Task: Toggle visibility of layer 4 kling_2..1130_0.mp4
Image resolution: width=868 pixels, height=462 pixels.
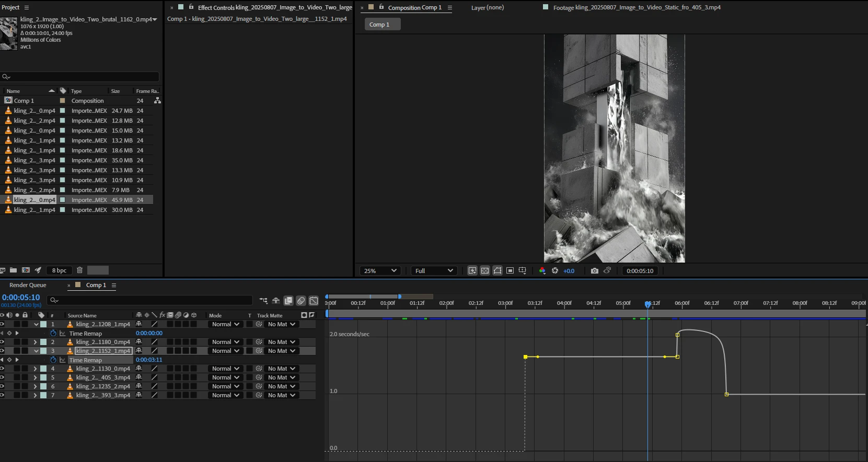Action: pos(2,369)
